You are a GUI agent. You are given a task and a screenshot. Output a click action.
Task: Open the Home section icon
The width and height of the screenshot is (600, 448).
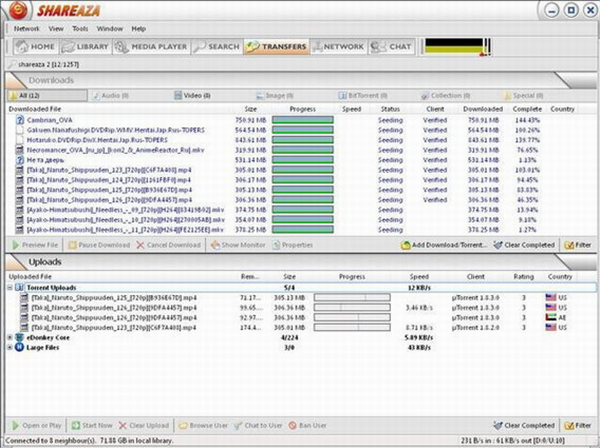(x=21, y=47)
